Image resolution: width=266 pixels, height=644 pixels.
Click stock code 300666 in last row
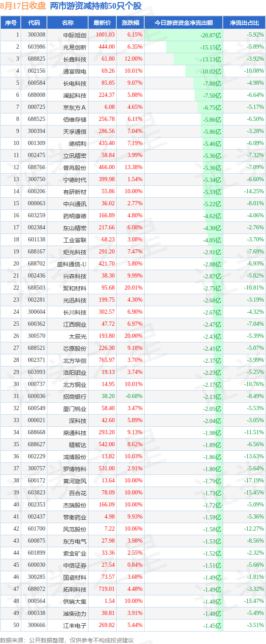click(x=37, y=625)
